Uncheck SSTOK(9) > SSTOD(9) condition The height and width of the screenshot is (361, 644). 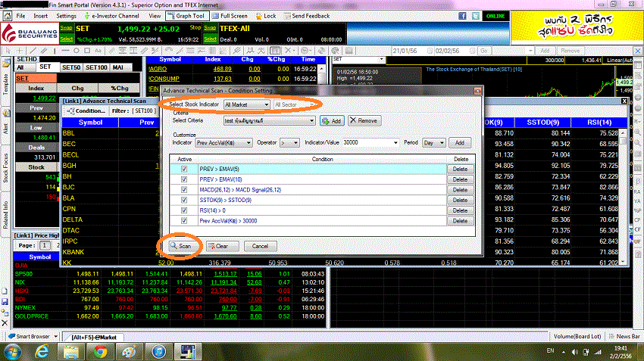click(x=184, y=201)
